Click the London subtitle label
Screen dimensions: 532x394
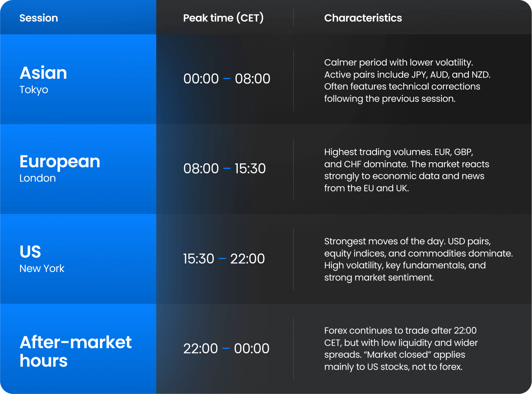coord(38,178)
